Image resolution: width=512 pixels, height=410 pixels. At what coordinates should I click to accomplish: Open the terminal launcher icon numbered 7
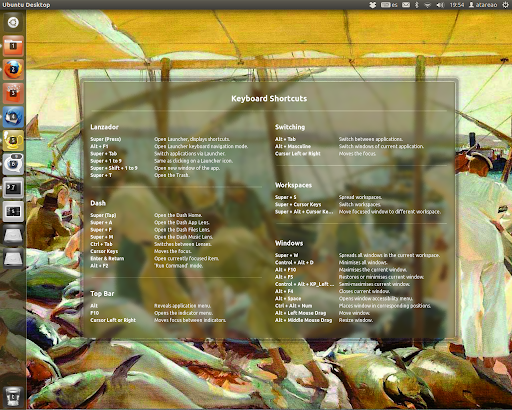click(x=13, y=188)
